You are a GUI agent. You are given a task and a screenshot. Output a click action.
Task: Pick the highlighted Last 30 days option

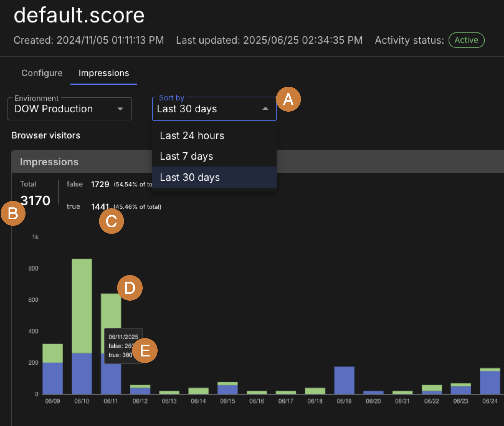pos(190,177)
